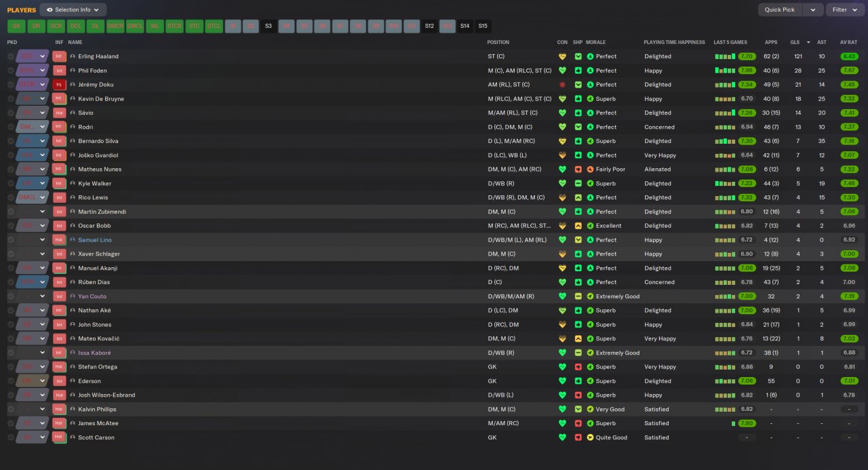Viewport: 868px width, 470px height.
Task: Click Kevin De Bruyne's Superb morale icon
Action: pyautogui.click(x=590, y=99)
